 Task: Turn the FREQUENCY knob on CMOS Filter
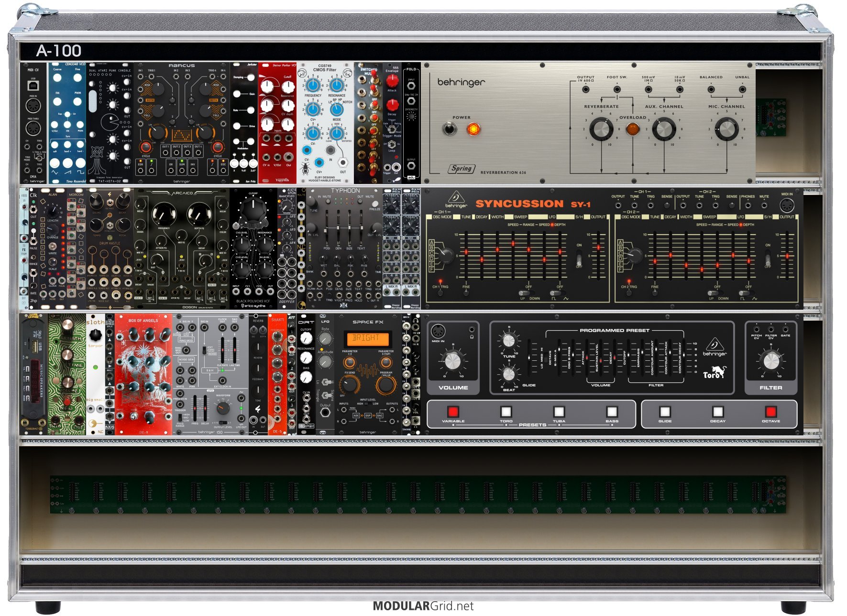[313, 86]
